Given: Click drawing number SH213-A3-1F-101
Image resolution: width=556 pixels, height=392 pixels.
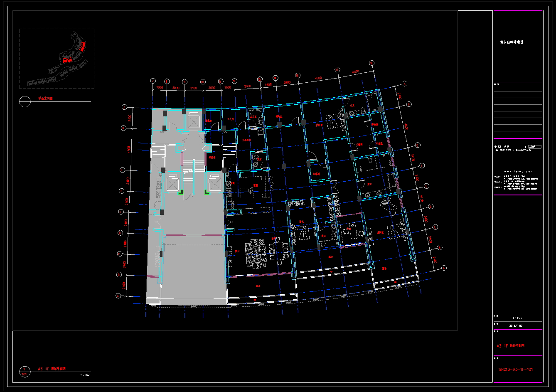Looking at the screenshot, I should point(516,369).
